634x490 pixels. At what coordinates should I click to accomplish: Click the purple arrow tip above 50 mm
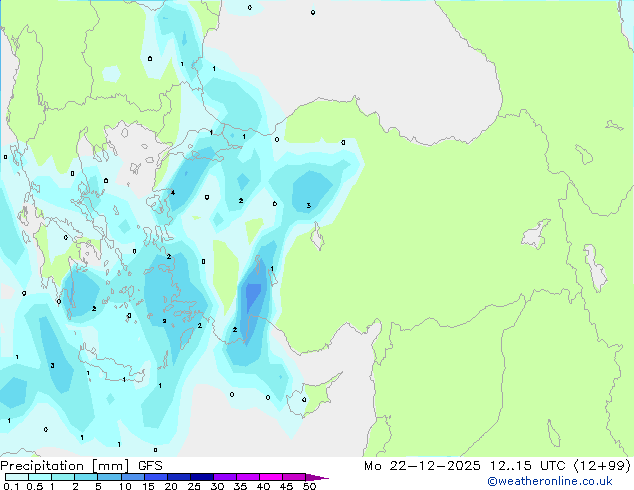pyautogui.click(x=317, y=477)
